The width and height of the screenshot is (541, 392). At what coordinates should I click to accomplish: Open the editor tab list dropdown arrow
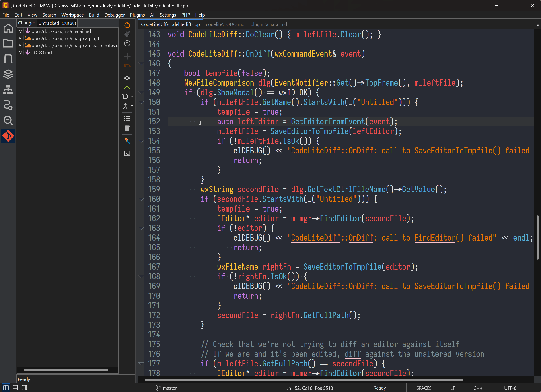tap(538, 25)
